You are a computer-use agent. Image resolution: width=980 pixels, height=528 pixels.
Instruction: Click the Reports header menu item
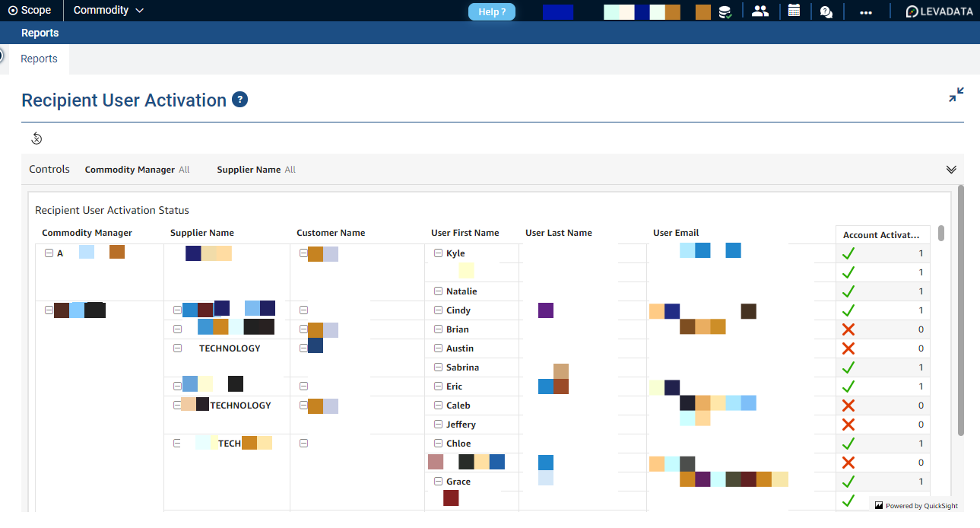point(40,33)
